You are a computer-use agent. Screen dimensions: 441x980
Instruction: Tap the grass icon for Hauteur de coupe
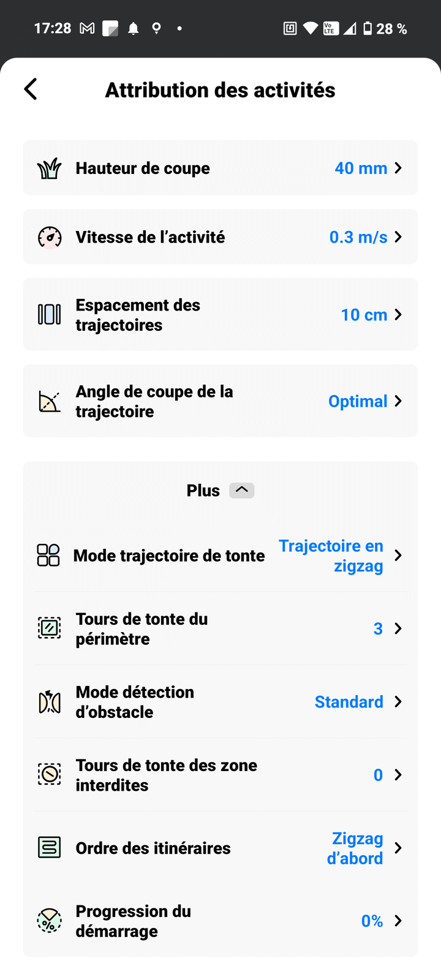[50, 168]
